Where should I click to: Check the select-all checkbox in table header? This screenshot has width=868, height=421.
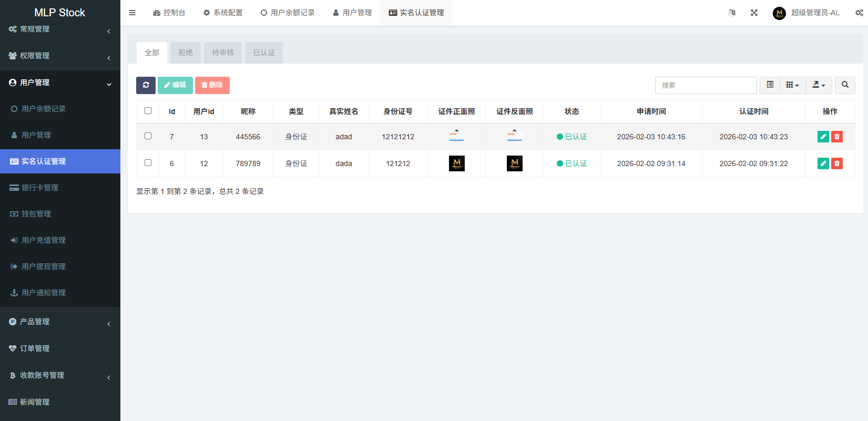pyautogui.click(x=148, y=111)
